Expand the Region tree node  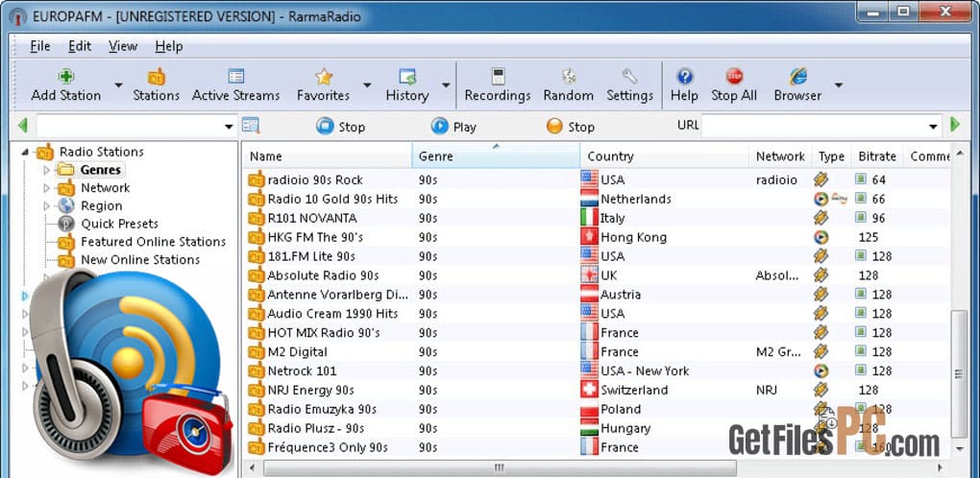coord(46,206)
